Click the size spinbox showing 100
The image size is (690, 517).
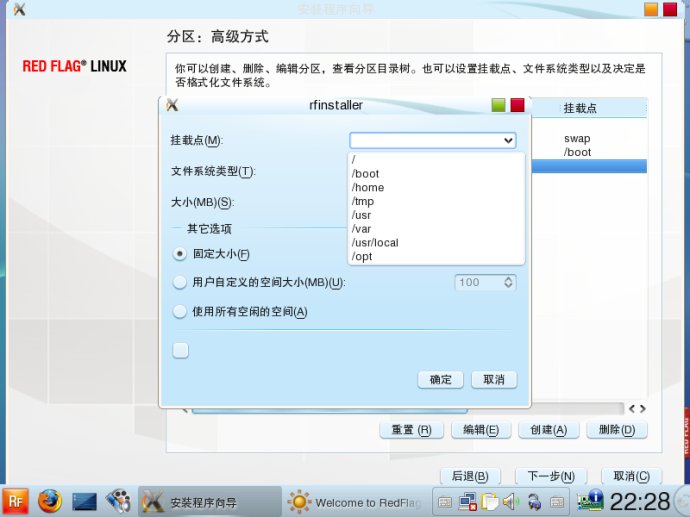[x=480, y=283]
